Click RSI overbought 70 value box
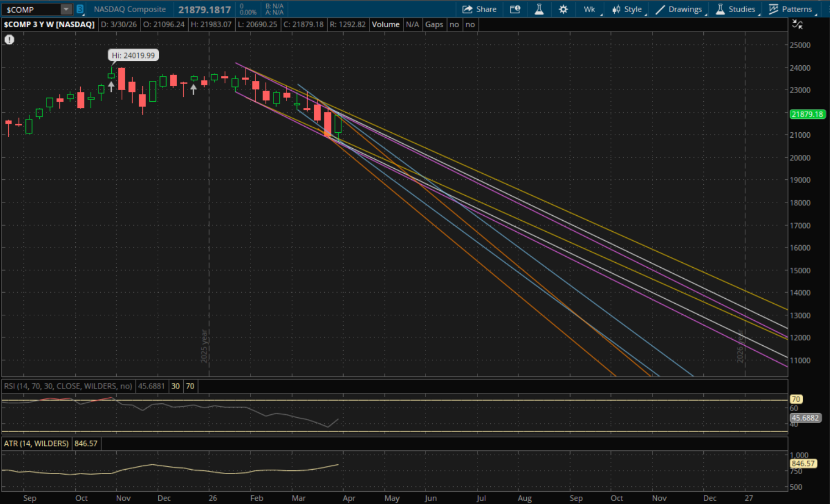 [190, 386]
